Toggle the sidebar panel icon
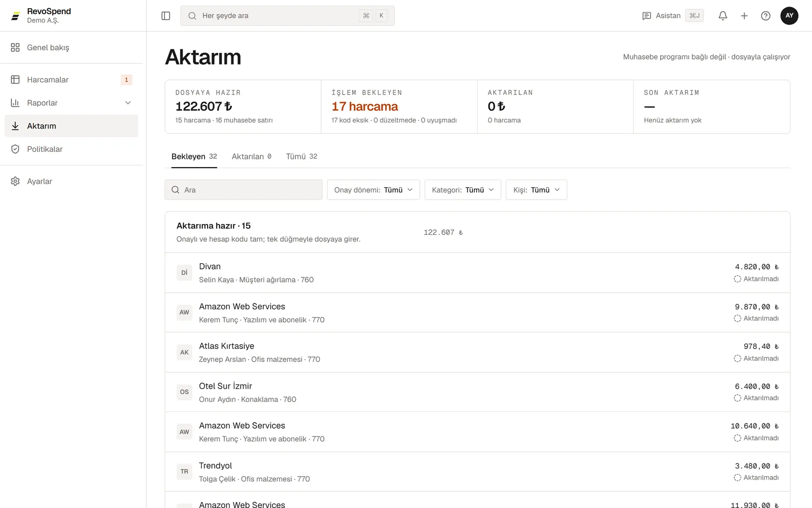Screen dimensions: 812x508 click(165, 16)
